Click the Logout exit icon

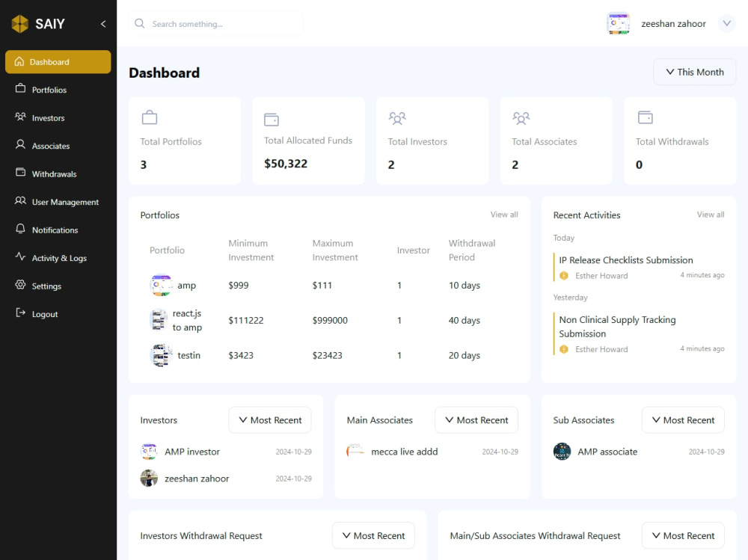coord(20,313)
